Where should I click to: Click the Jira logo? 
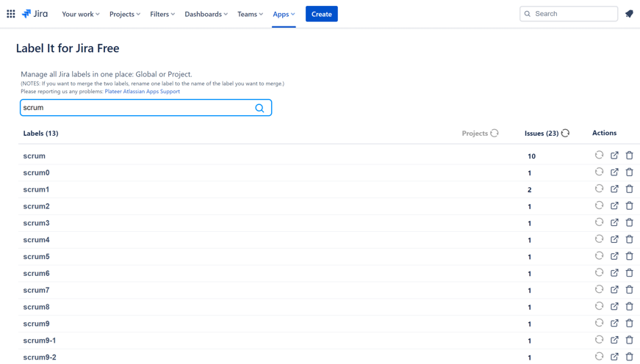35,14
